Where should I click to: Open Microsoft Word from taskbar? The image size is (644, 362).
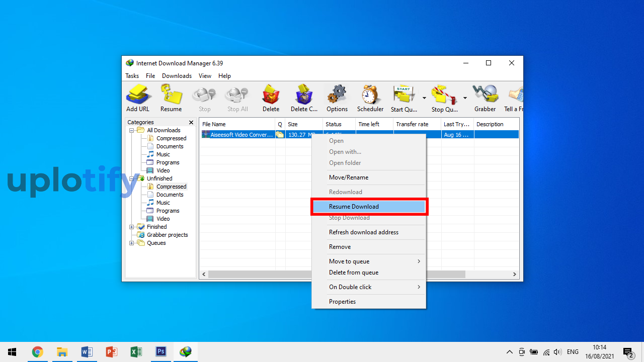tap(87, 352)
